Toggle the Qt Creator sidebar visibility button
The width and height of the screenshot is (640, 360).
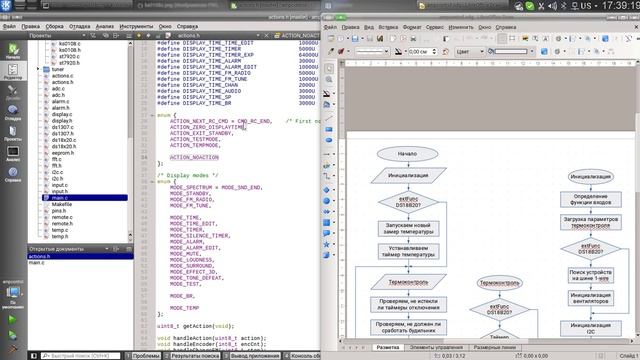pos(34,356)
